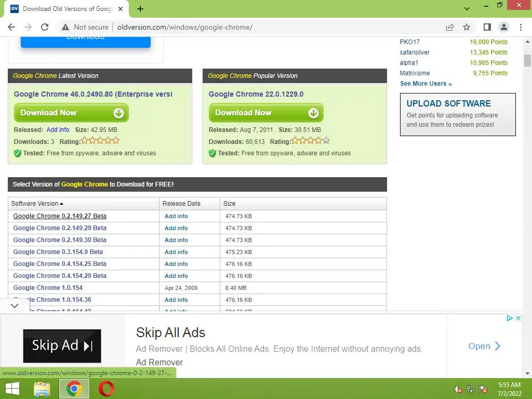Add info for 0.2.149.27 Beta release date
The height and width of the screenshot is (399, 532).
pos(176,216)
